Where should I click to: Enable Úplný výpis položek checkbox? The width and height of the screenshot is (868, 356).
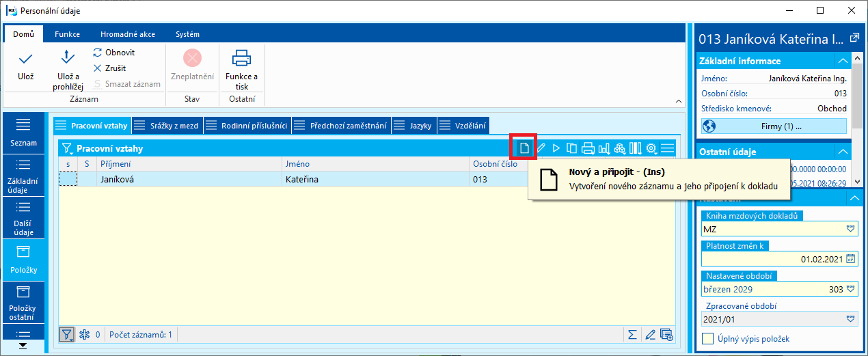708,338
